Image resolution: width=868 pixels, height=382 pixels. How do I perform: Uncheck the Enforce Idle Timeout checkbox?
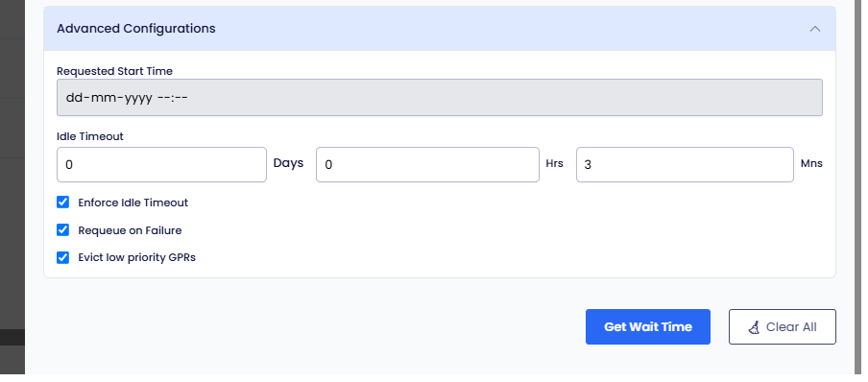[x=63, y=203]
